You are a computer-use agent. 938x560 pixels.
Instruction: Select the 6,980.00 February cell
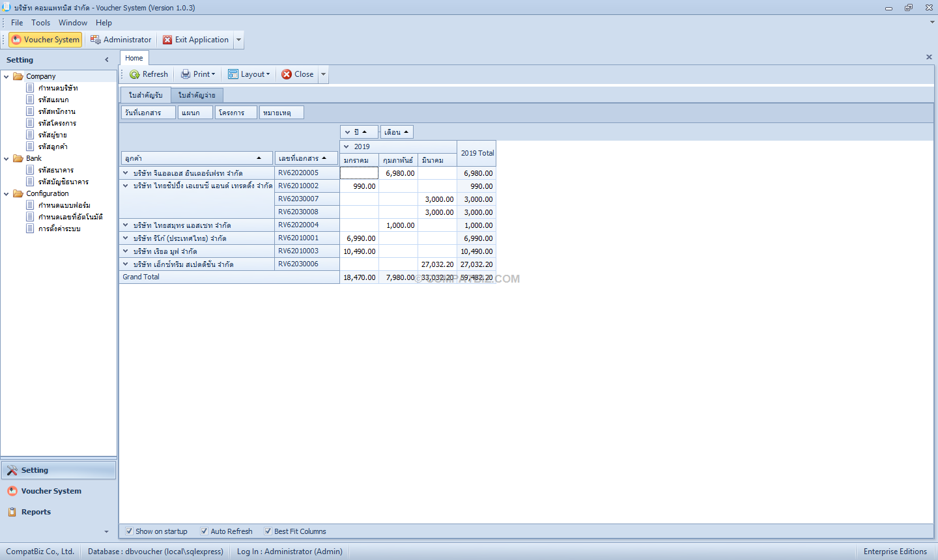click(398, 173)
